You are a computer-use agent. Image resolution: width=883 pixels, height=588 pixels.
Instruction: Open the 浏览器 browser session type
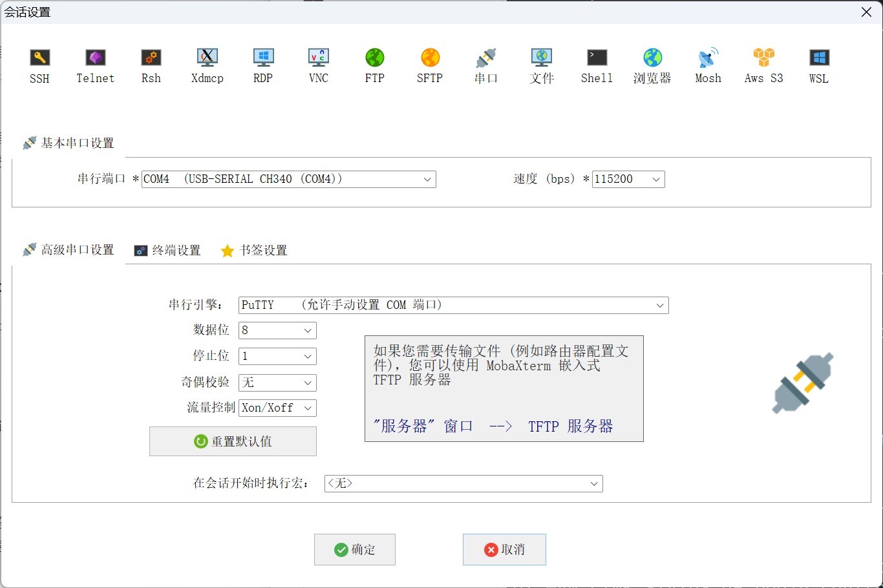[652, 66]
